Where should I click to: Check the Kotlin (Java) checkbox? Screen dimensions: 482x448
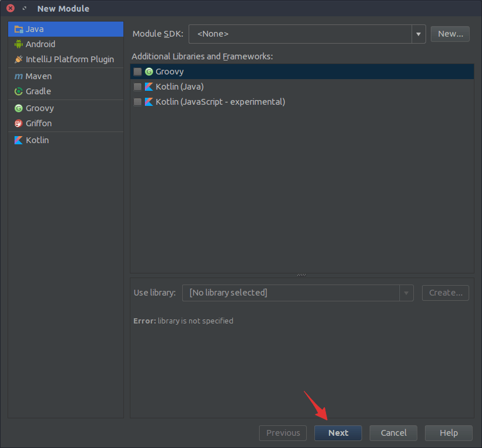point(137,87)
